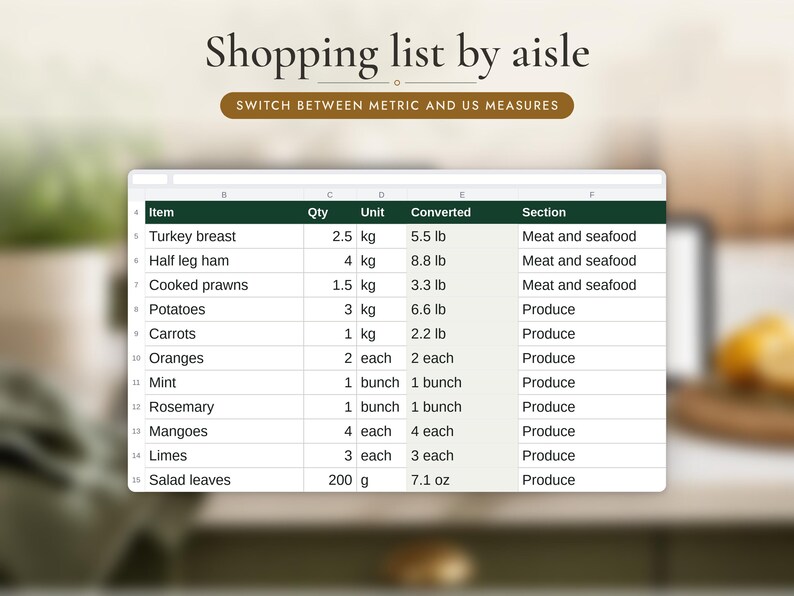794x596 pixels.
Task: Select row 4 header number
Action: [136, 212]
